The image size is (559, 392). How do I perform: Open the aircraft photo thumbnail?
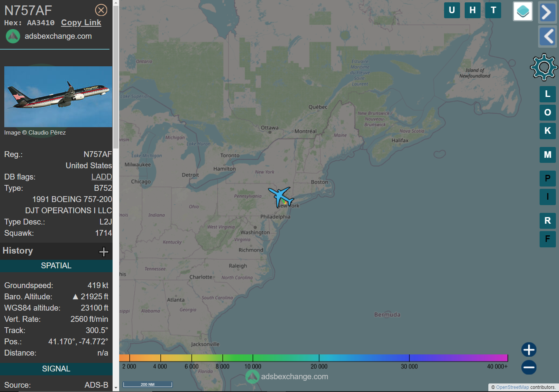click(58, 97)
